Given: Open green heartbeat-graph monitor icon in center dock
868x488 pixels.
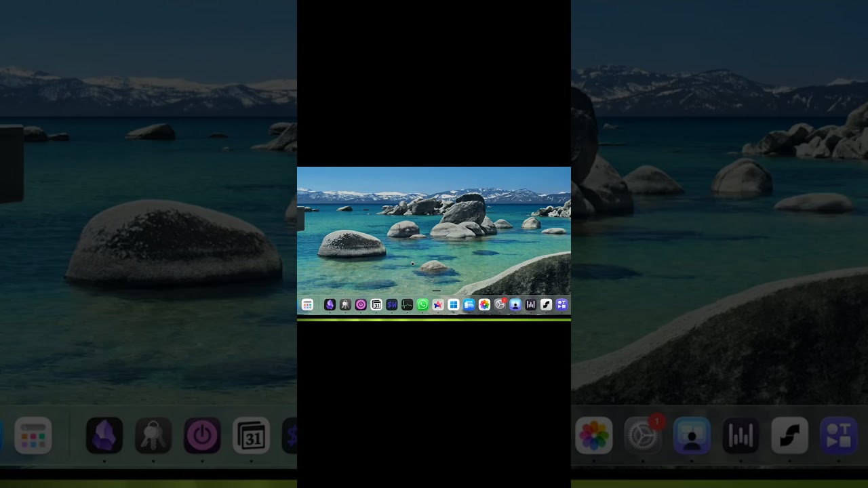Looking at the screenshot, I should [x=407, y=305].
